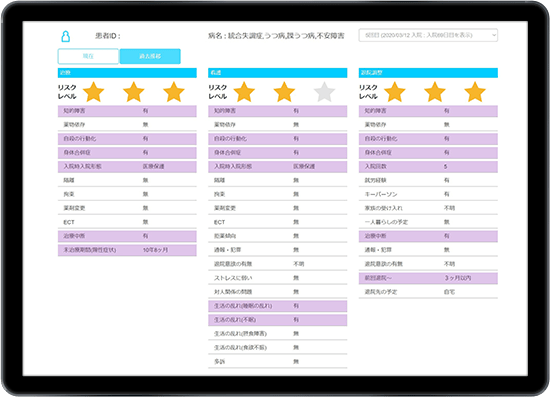Screen dimensions: 550x397
Task: Select the 看護 column header bar
Action: pyautogui.click(x=277, y=73)
